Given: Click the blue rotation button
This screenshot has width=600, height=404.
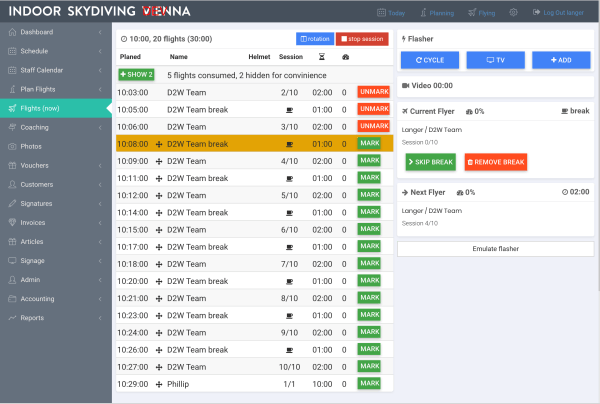Looking at the screenshot, I should [x=315, y=39].
